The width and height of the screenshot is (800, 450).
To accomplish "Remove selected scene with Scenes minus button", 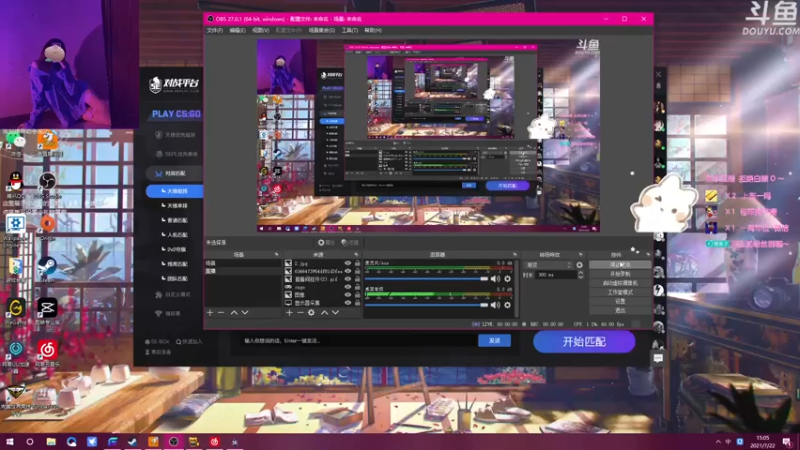I will [221, 312].
